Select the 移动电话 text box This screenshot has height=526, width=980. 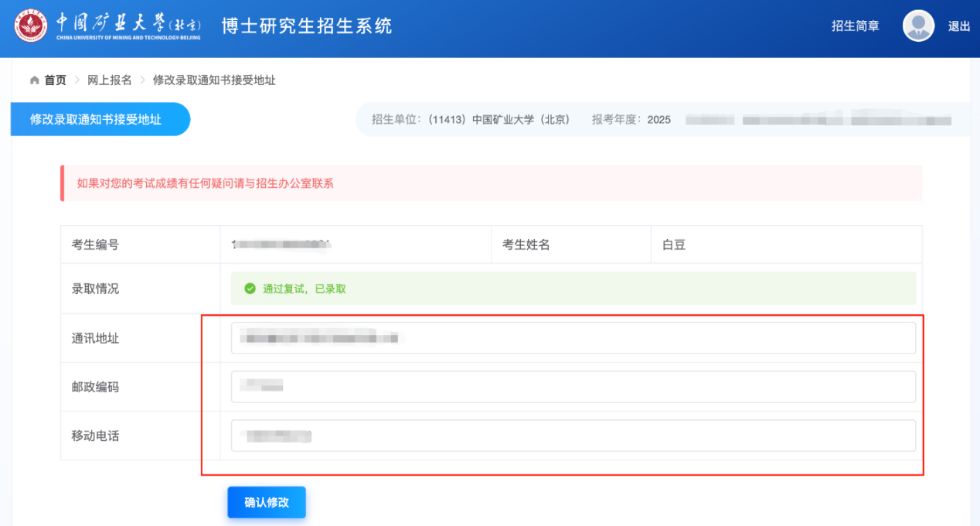(x=572, y=435)
